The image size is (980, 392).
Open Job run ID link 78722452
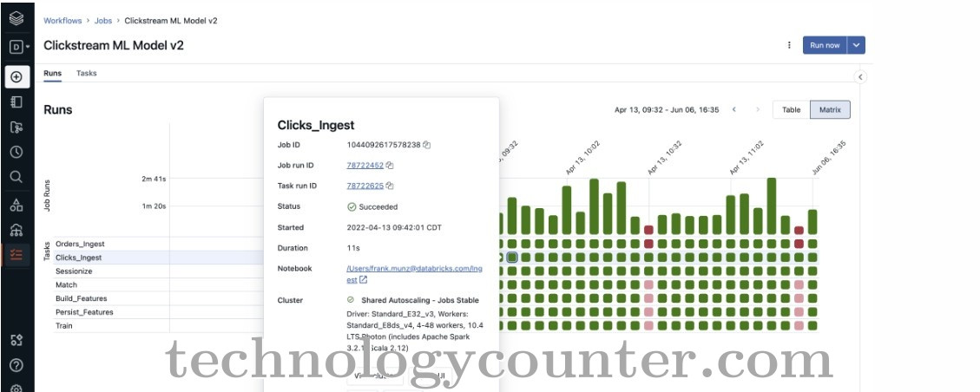coord(365,166)
